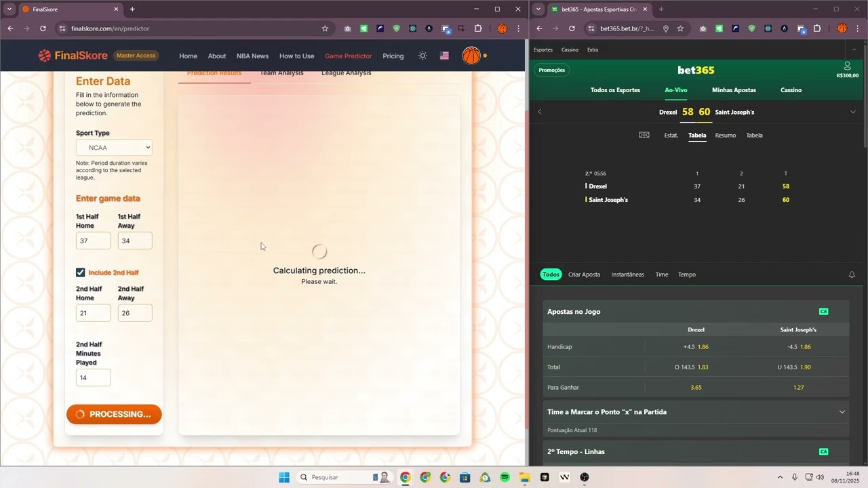Show hidden system tray icons

(780, 477)
